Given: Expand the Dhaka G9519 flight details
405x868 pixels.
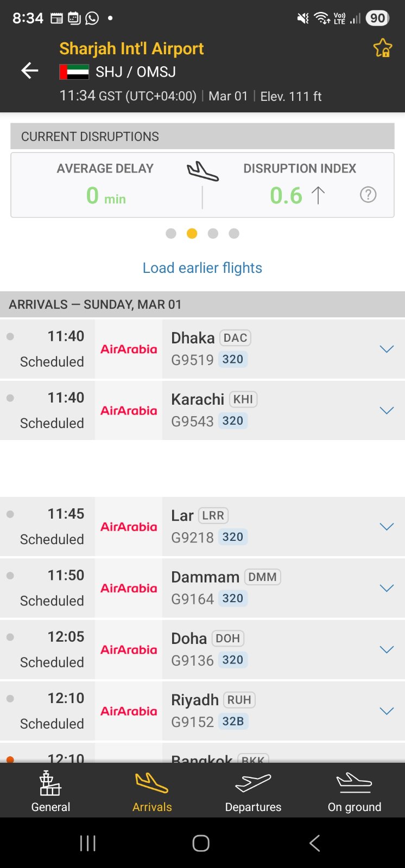Looking at the screenshot, I should point(387,349).
